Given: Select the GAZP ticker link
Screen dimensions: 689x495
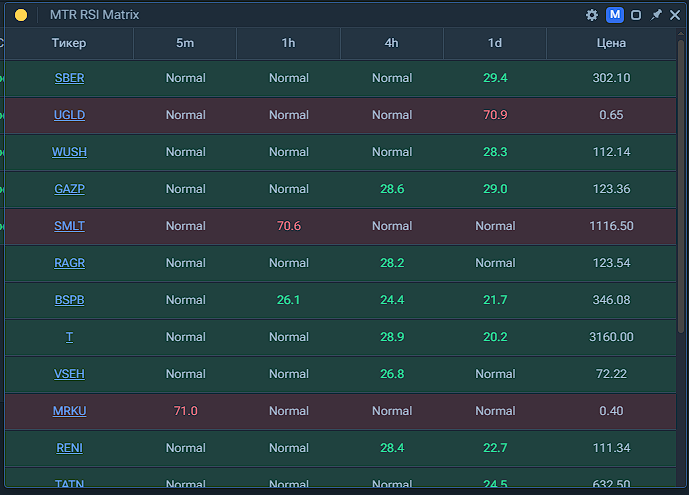Looking at the screenshot, I should tap(69, 189).
